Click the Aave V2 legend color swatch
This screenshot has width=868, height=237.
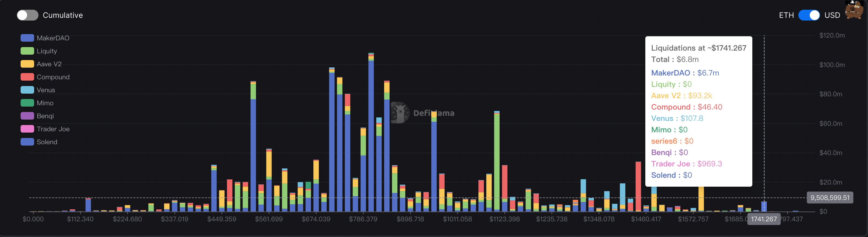(27, 64)
